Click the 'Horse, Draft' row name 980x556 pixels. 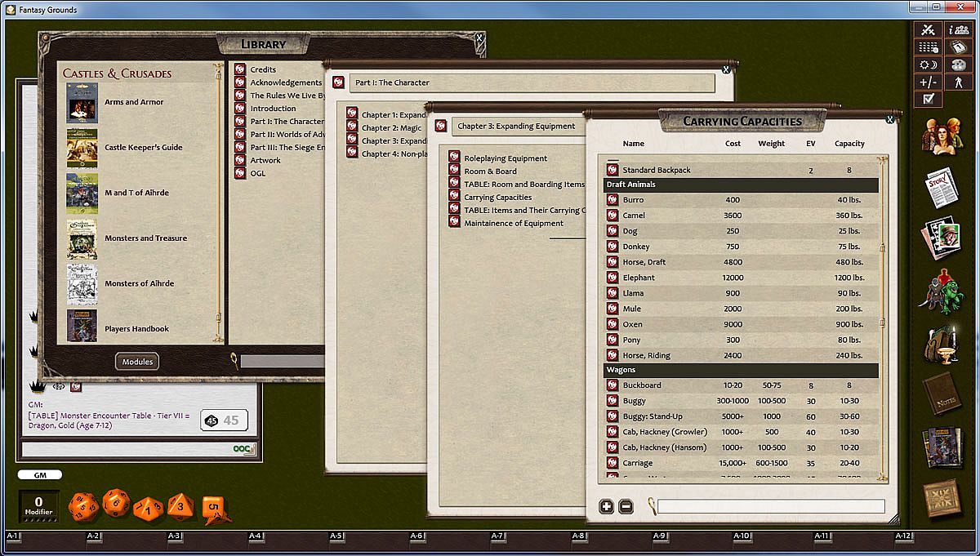pos(644,262)
